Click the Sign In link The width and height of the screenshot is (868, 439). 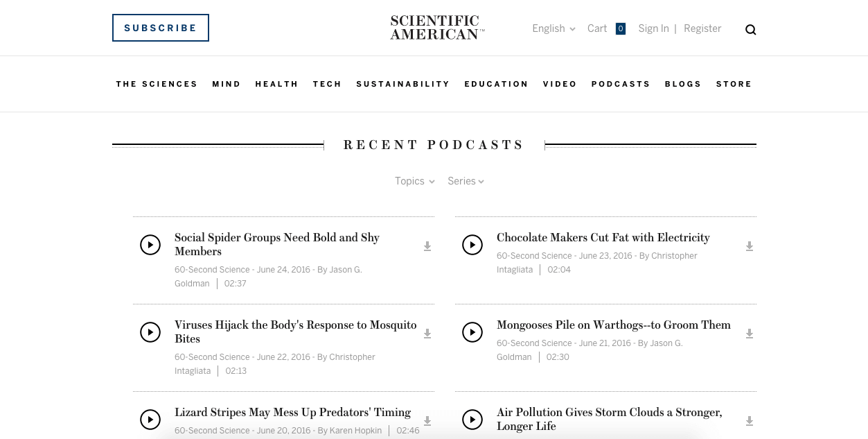tap(653, 28)
